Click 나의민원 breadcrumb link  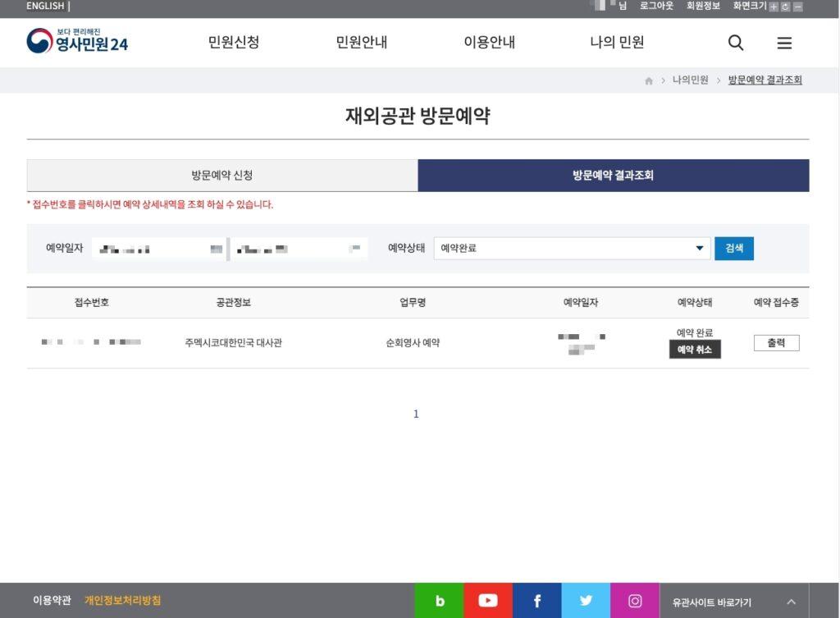click(690, 80)
